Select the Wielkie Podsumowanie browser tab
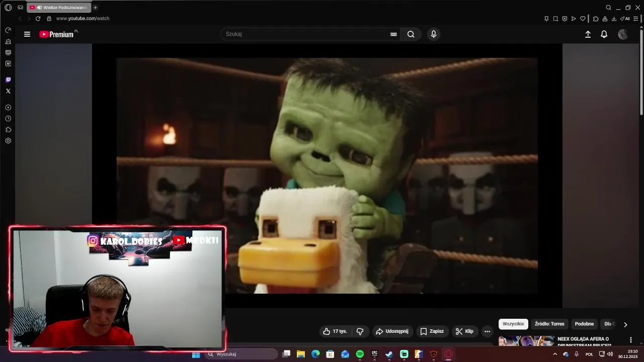Image resolution: width=644 pixels, height=362 pixels. (59, 8)
